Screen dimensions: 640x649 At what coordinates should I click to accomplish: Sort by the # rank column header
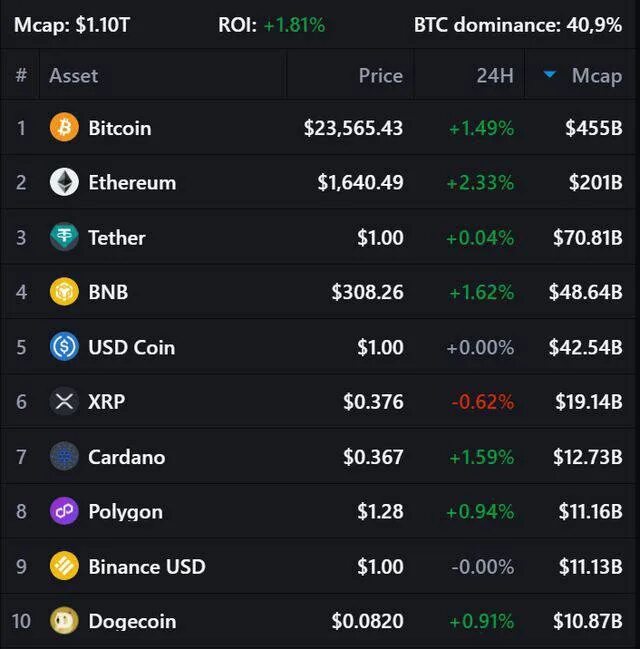click(21, 75)
